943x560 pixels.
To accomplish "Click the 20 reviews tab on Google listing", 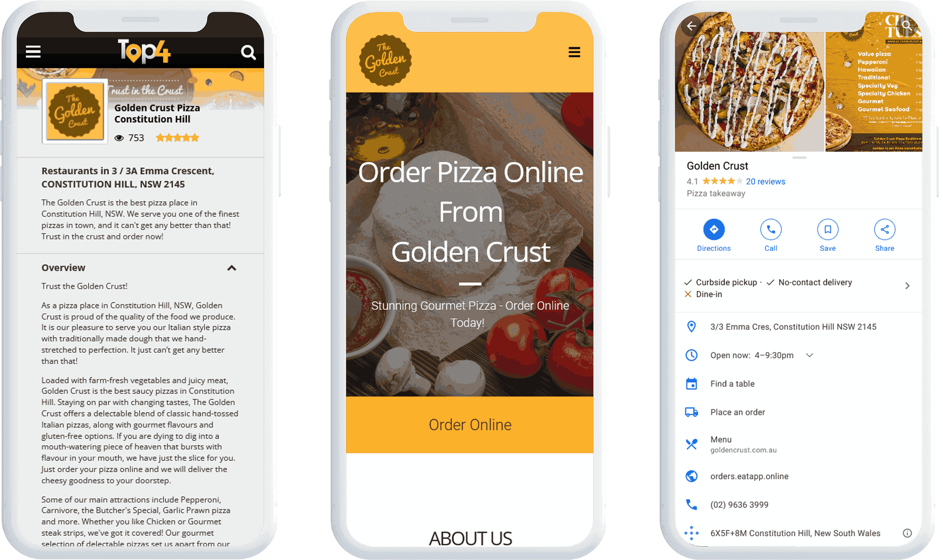I will [x=765, y=181].
